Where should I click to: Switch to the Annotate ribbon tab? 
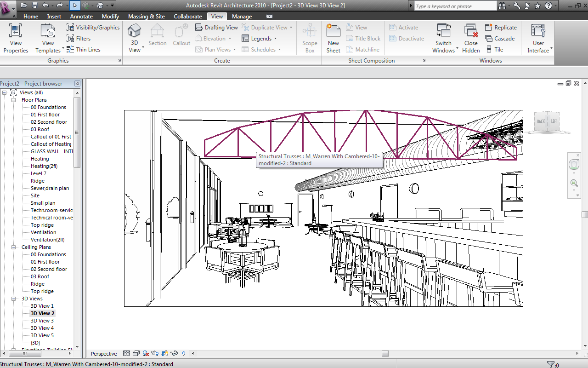pyautogui.click(x=81, y=17)
